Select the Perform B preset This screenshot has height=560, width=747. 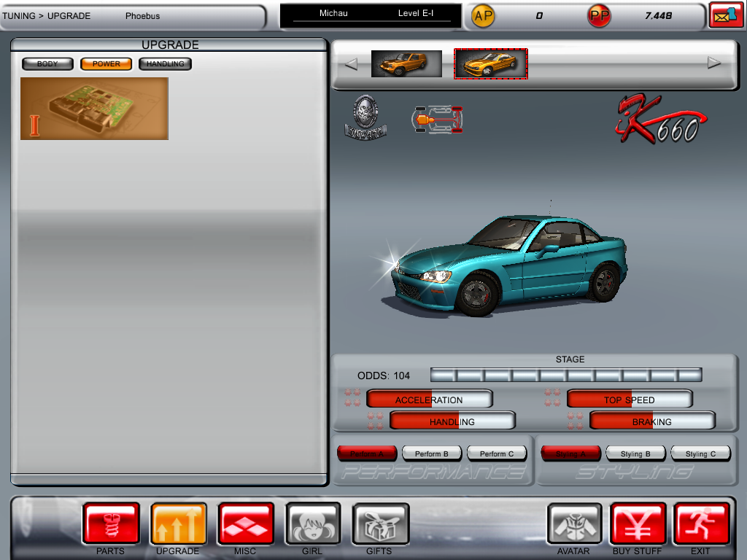432,454
